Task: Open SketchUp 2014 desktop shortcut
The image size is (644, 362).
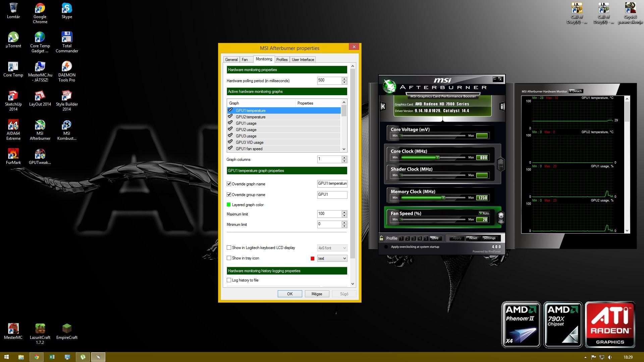Action: [13, 101]
